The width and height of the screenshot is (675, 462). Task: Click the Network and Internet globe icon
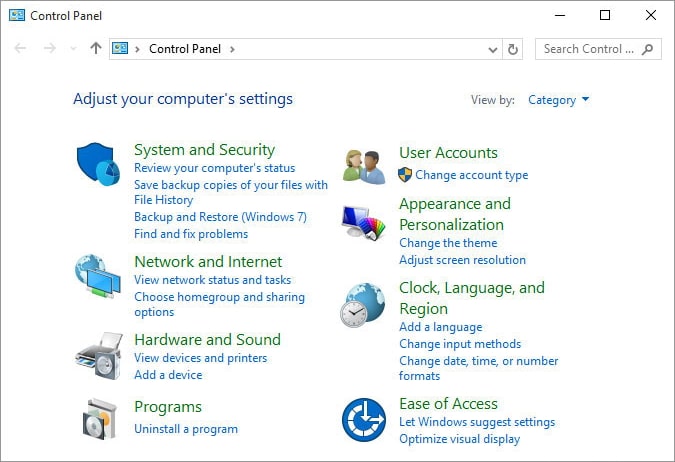coord(98,277)
